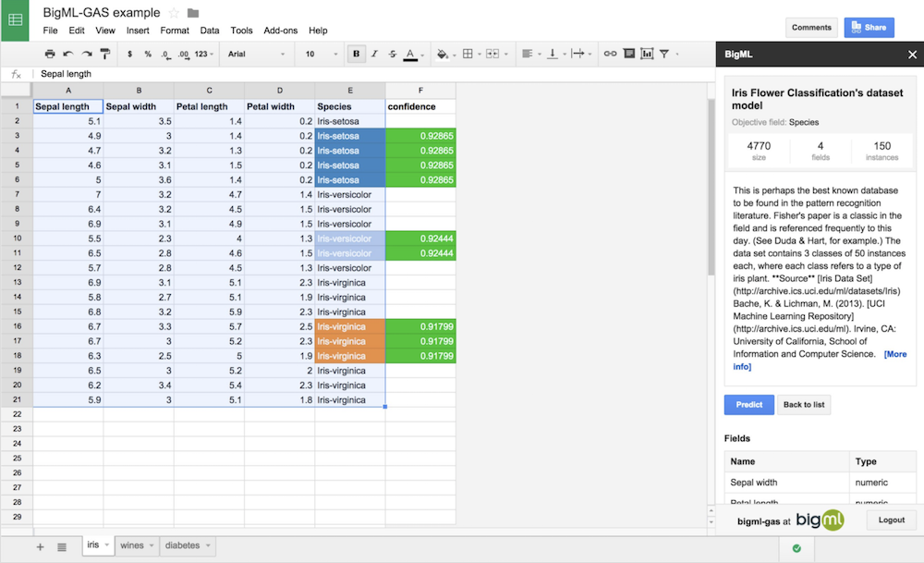Click the blue Predict button
Image resolution: width=924 pixels, height=563 pixels.
pyautogui.click(x=748, y=404)
